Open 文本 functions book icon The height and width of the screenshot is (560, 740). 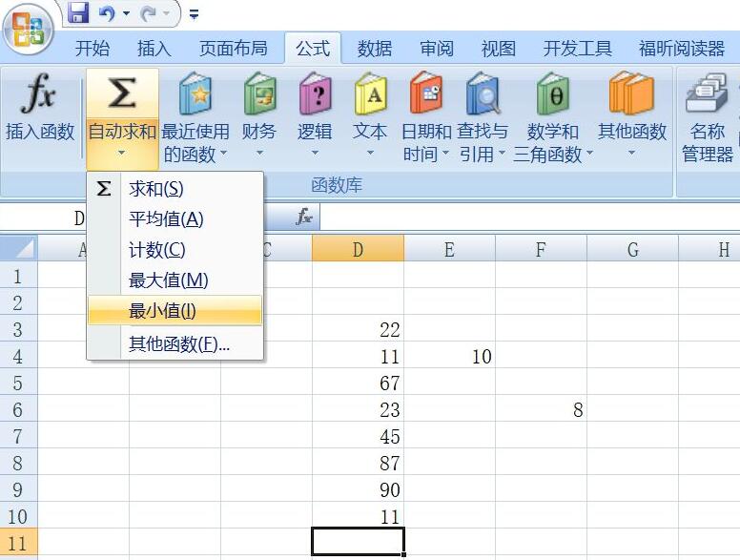point(370,93)
